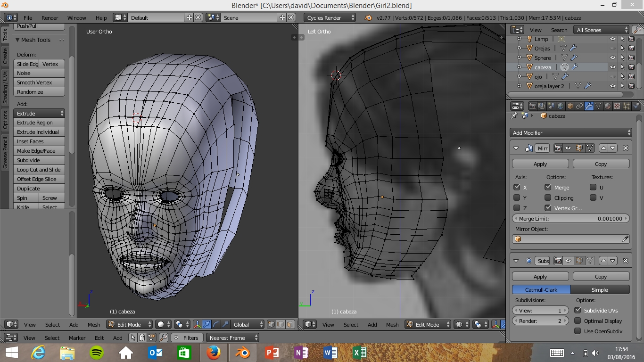Screen dimensions: 644x362
Task: Toggle the 3D manipulator axis icon
Action: (197, 324)
